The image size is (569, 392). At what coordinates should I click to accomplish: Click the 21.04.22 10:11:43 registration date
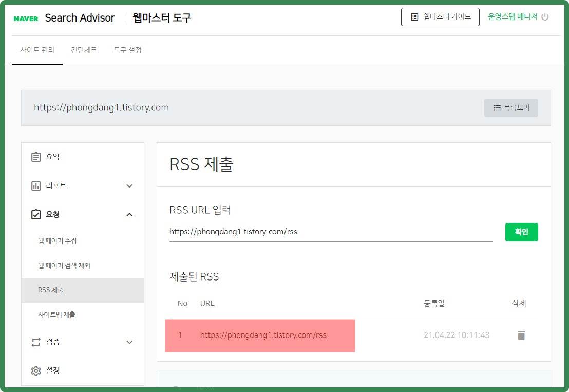pyautogui.click(x=457, y=335)
